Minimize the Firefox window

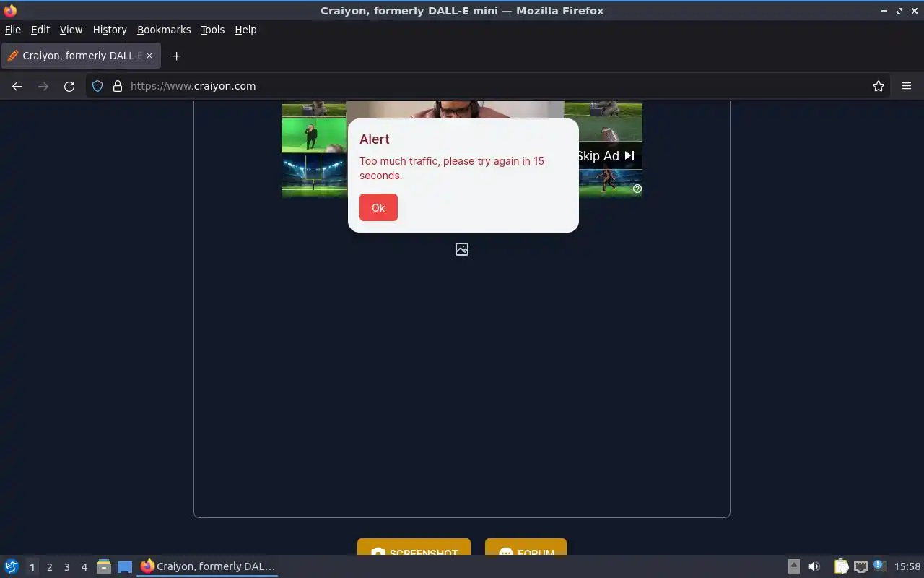click(x=885, y=11)
